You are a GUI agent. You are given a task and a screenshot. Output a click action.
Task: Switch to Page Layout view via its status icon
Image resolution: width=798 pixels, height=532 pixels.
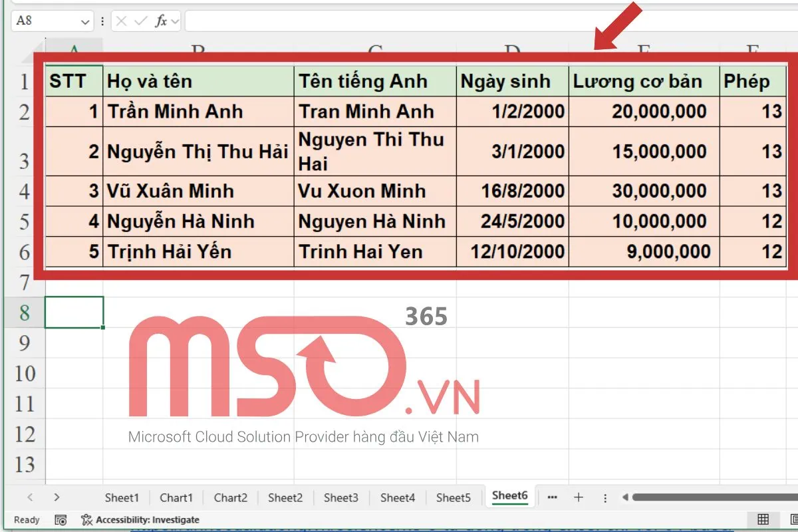pyautogui.click(x=793, y=519)
